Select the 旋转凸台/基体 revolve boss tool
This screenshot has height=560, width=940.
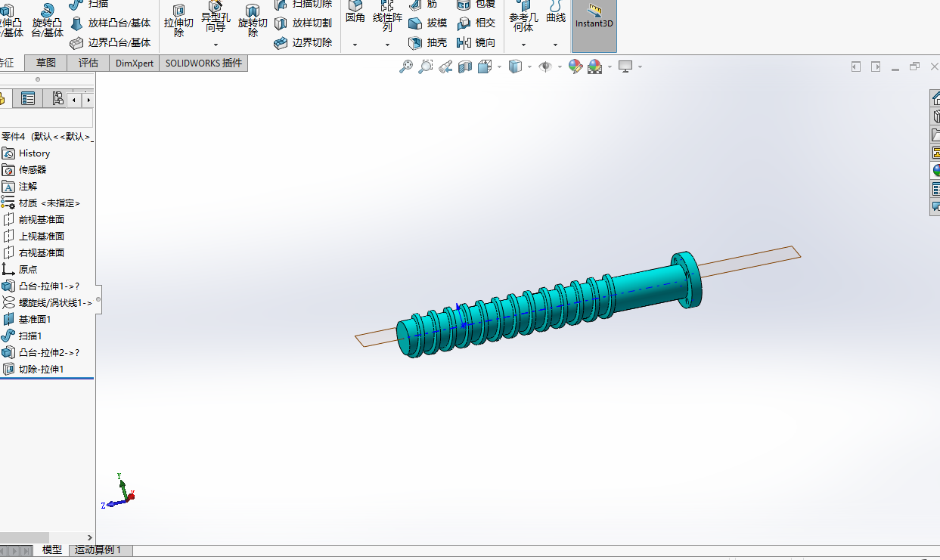(x=47, y=20)
